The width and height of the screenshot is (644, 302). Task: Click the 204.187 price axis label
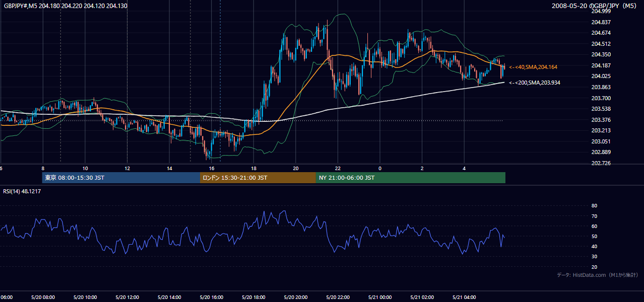pyautogui.click(x=601, y=65)
